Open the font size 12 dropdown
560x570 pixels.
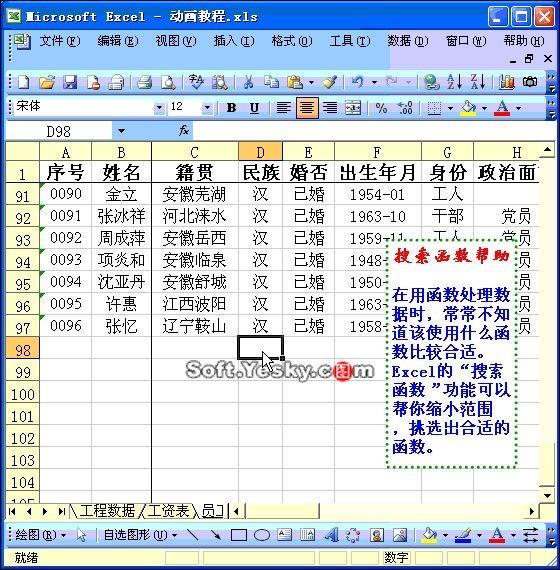207,108
